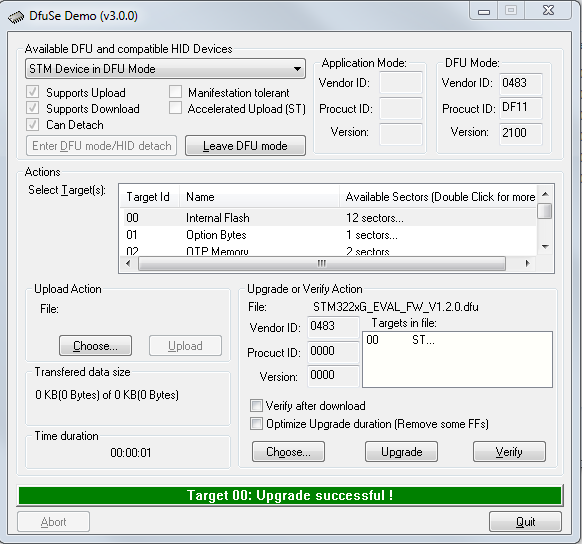Click the Abort button
582x544 pixels.
point(53,522)
